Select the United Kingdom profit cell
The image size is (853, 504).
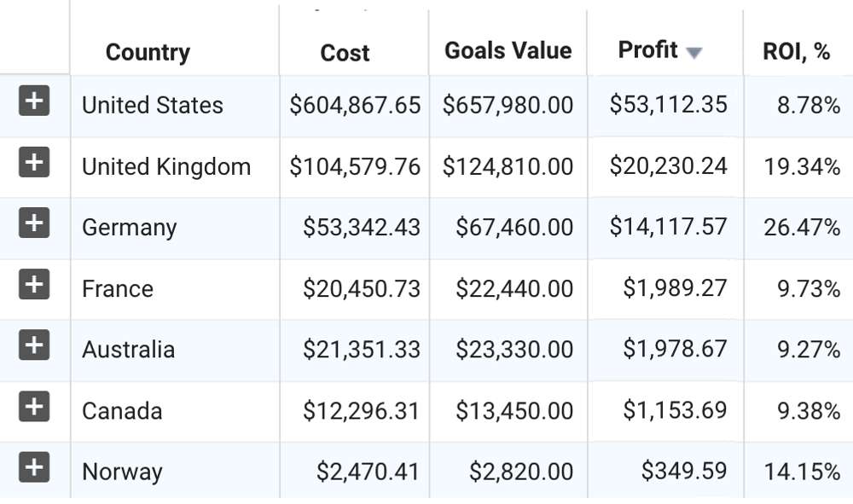coord(668,166)
